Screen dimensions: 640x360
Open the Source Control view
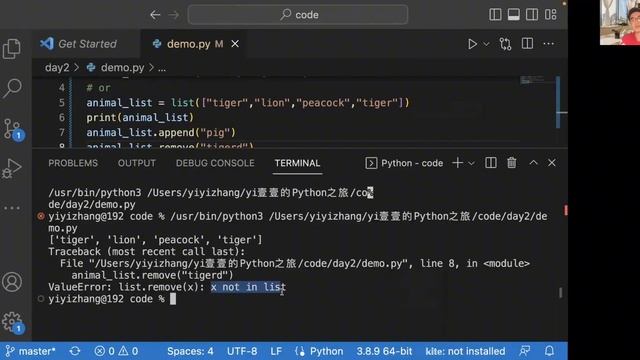pos(13,129)
